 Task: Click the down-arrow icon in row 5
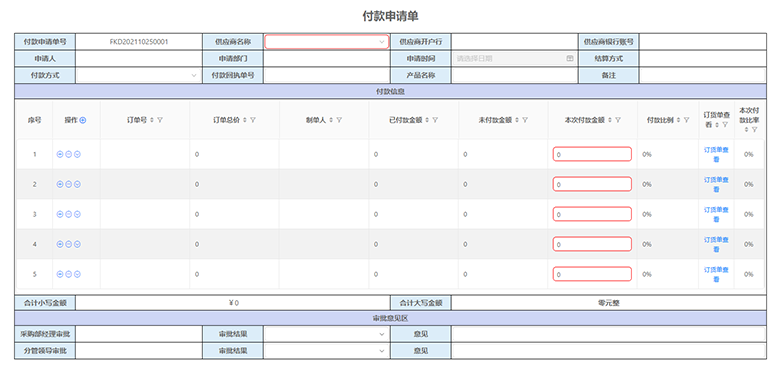click(77, 274)
